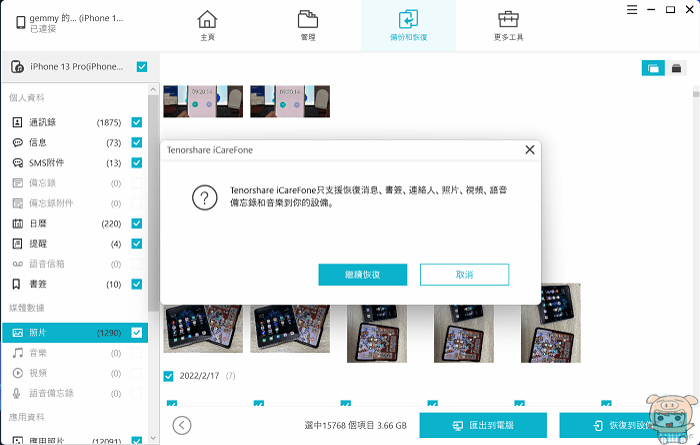Toggle the 書簽 checkbox
Image resolution: width=700 pixels, height=445 pixels.
[x=137, y=284]
